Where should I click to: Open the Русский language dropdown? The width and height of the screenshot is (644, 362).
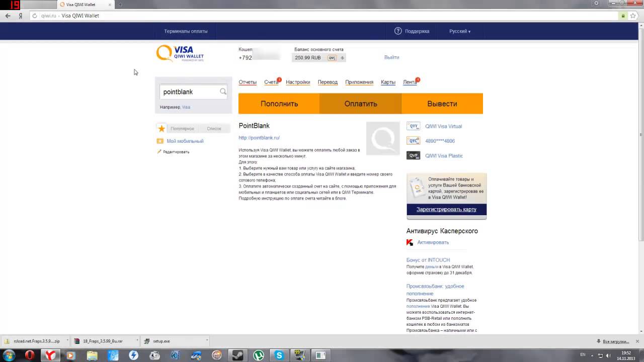[x=460, y=31]
